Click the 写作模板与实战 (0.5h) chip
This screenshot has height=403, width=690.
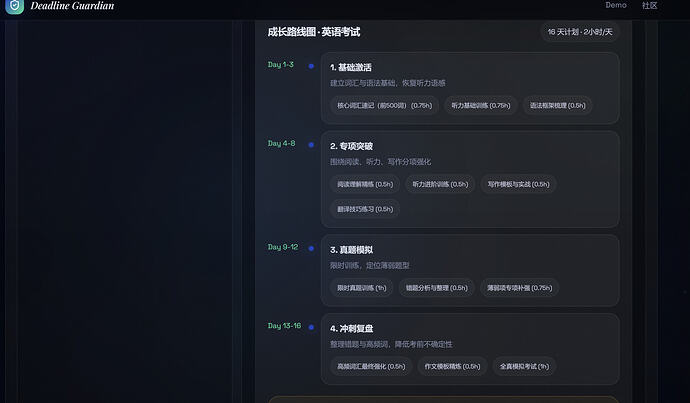click(518, 184)
